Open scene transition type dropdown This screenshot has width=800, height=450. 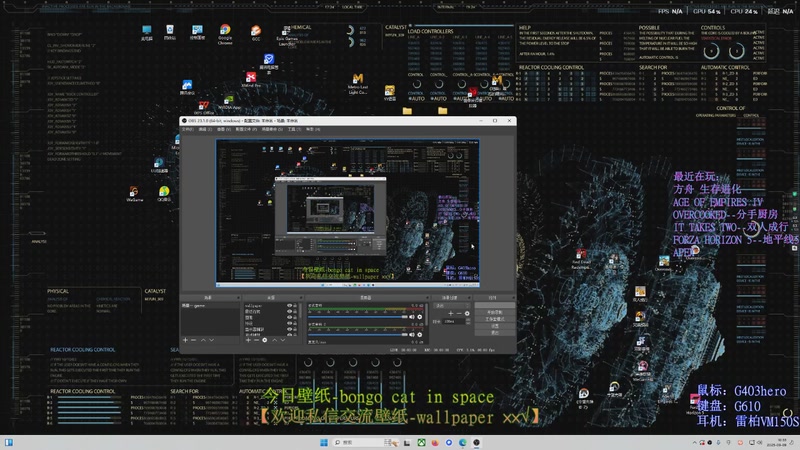[452, 306]
